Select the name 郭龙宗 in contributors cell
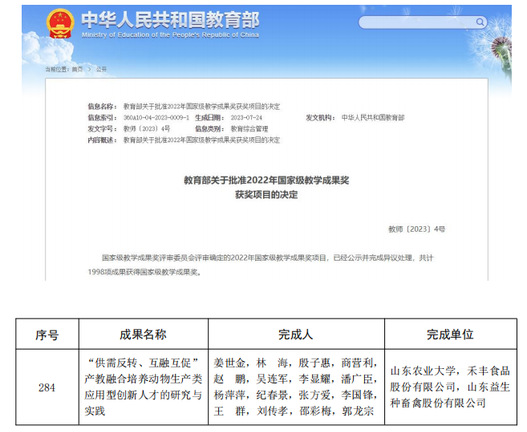This screenshot has height=432, width=527. click(358, 411)
